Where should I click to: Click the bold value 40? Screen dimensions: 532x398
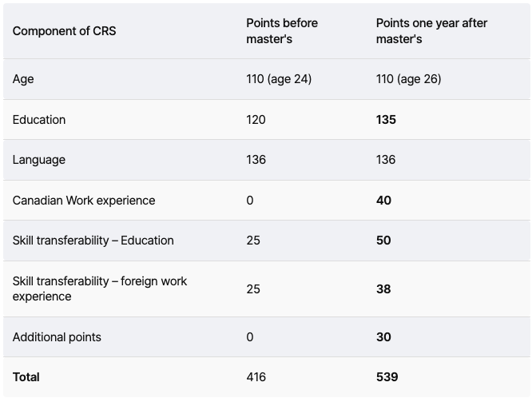pos(383,201)
